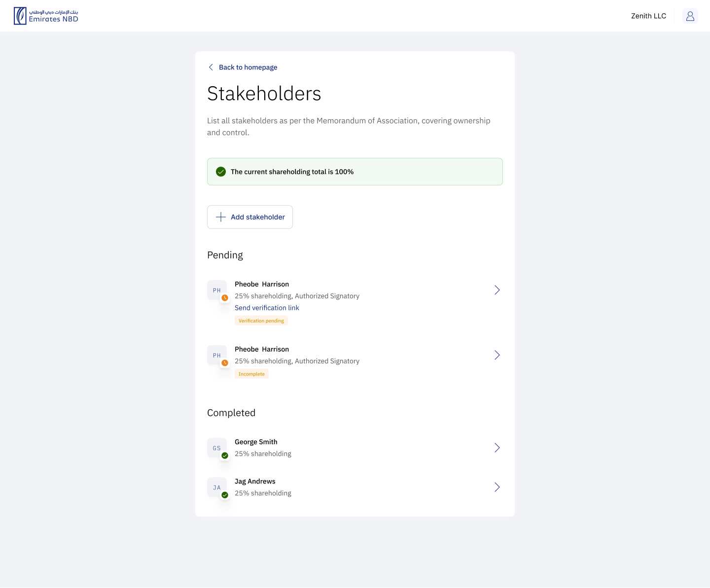Select the Jag Andrews name

[255, 481]
